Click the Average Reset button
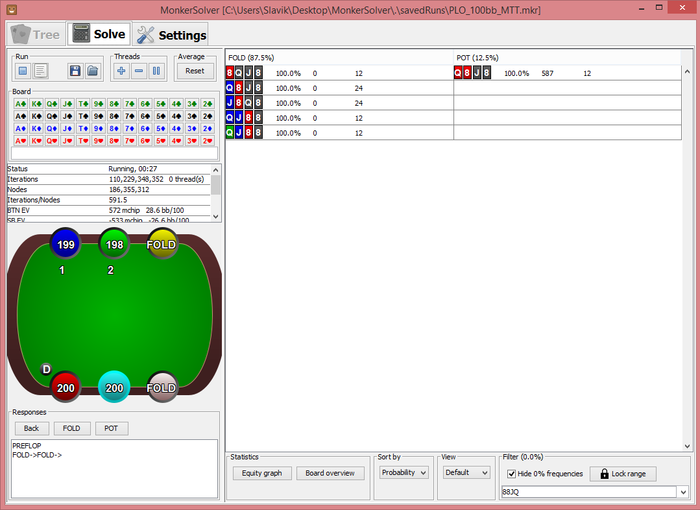 pyautogui.click(x=195, y=71)
